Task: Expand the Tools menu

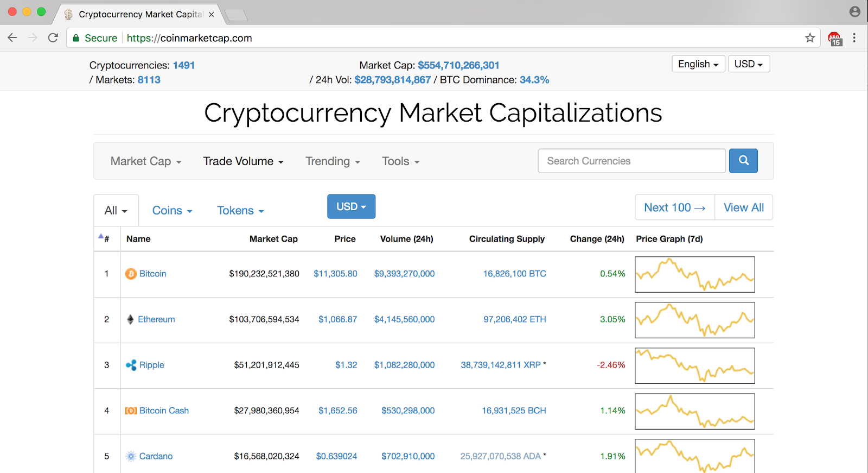Action: coord(401,161)
